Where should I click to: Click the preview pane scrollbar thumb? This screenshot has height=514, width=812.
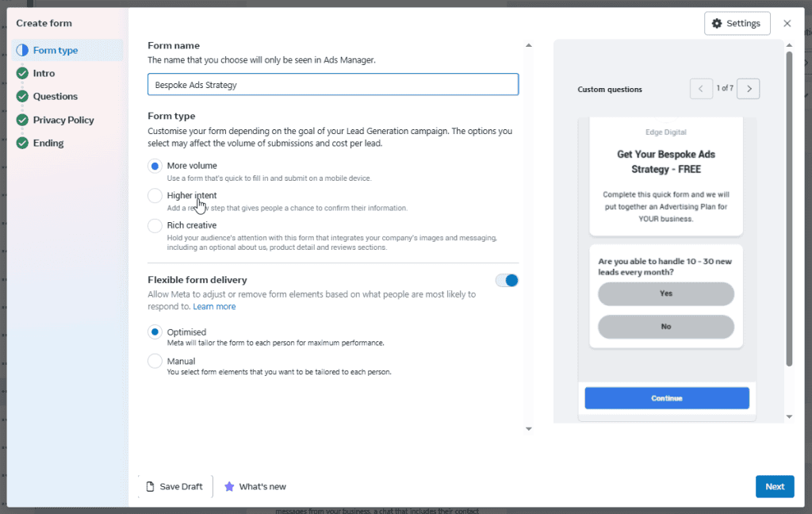(x=789, y=209)
